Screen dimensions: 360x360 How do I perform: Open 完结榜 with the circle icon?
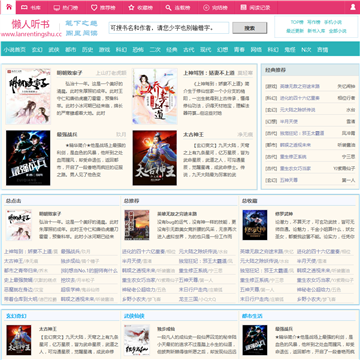[x=215, y=8]
